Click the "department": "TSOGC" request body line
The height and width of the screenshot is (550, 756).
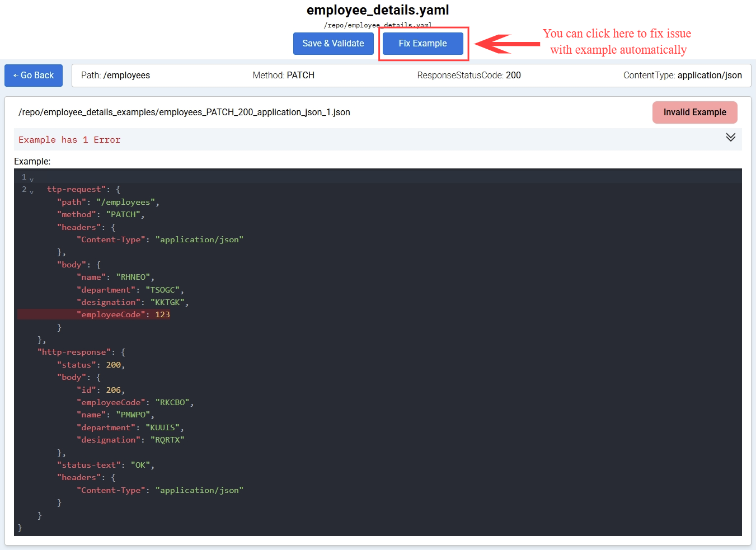click(x=130, y=290)
